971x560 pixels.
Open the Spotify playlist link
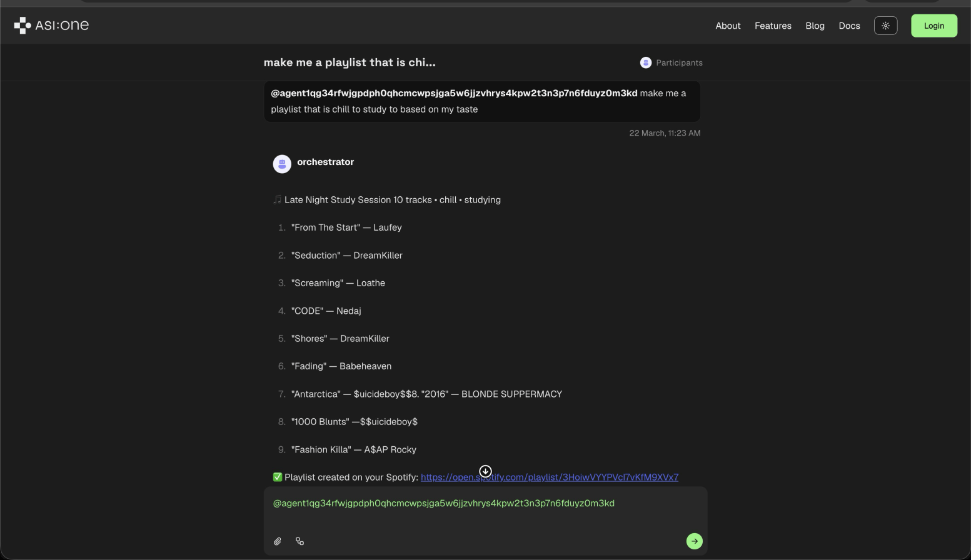(x=549, y=477)
